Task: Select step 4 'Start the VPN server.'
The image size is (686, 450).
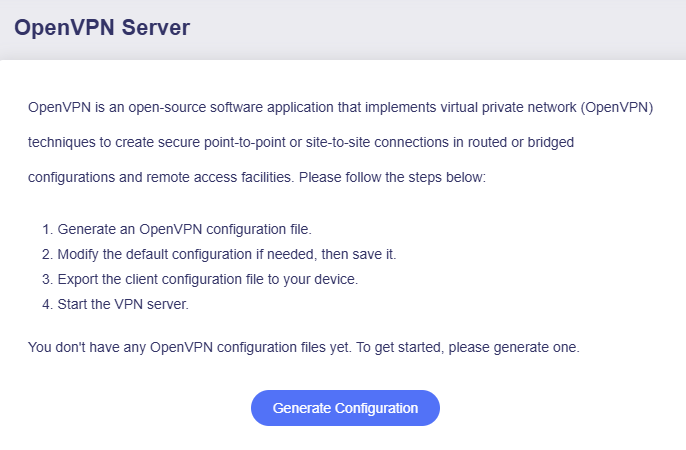Action: pyautogui.click(x=123, y=304)
